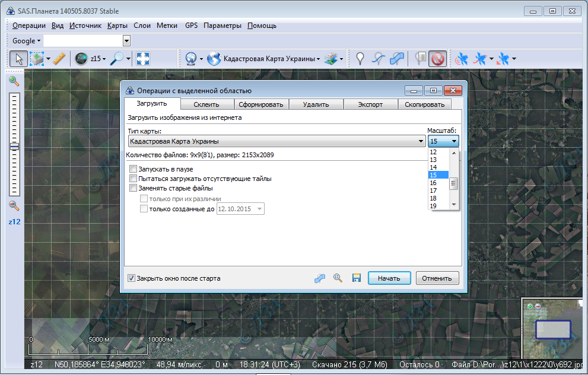Image resolution: width=588 pixels, height=375 pixels.
Task: Pick the ruler distance measurement tool
Action: point(59,59)
